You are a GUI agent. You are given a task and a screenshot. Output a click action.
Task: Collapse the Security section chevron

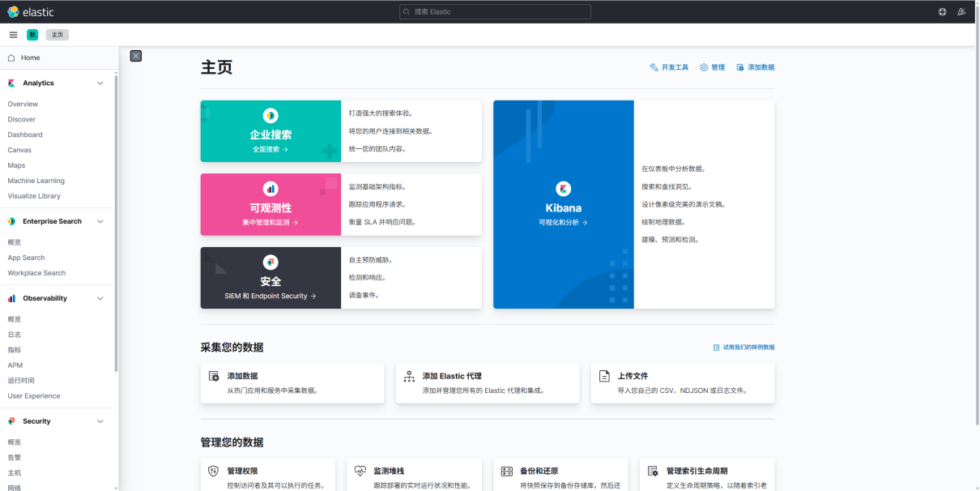pyautogui.click(x=100, y=421)
